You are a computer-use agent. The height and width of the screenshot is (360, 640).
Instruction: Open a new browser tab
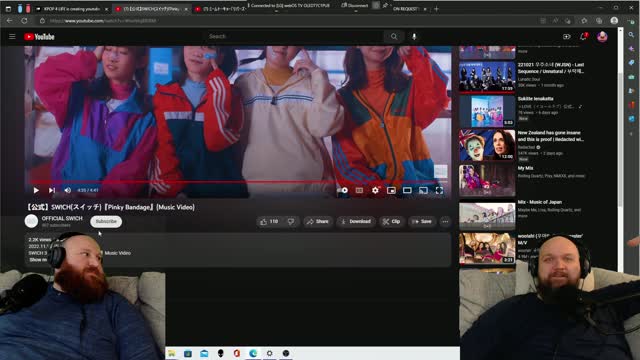pyautogui.click(x=436, y=9)
